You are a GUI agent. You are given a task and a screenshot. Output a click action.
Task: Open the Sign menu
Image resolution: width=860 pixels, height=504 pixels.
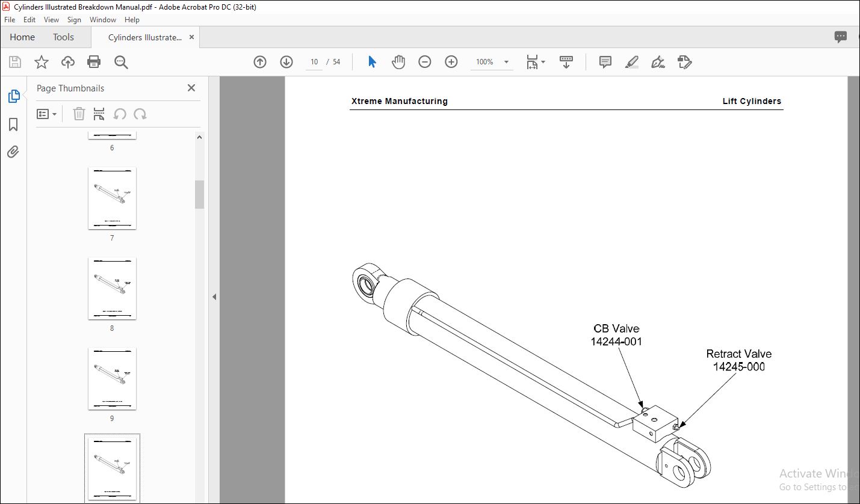(74, 20)
